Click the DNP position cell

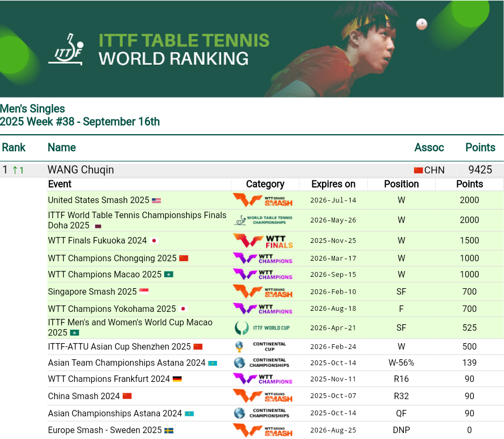click(x=401, y=430)
